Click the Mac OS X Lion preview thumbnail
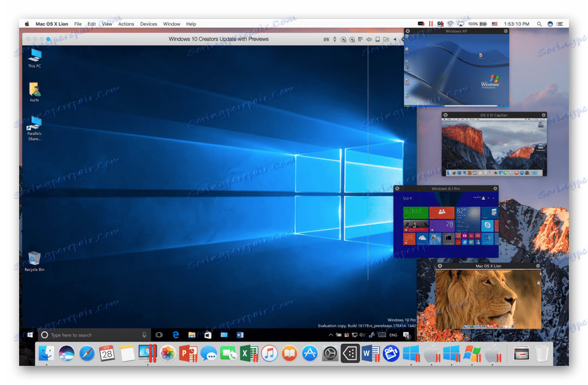The width and height of the screenshot is (588, 385). pyautogui.click(x=489, y=299)
